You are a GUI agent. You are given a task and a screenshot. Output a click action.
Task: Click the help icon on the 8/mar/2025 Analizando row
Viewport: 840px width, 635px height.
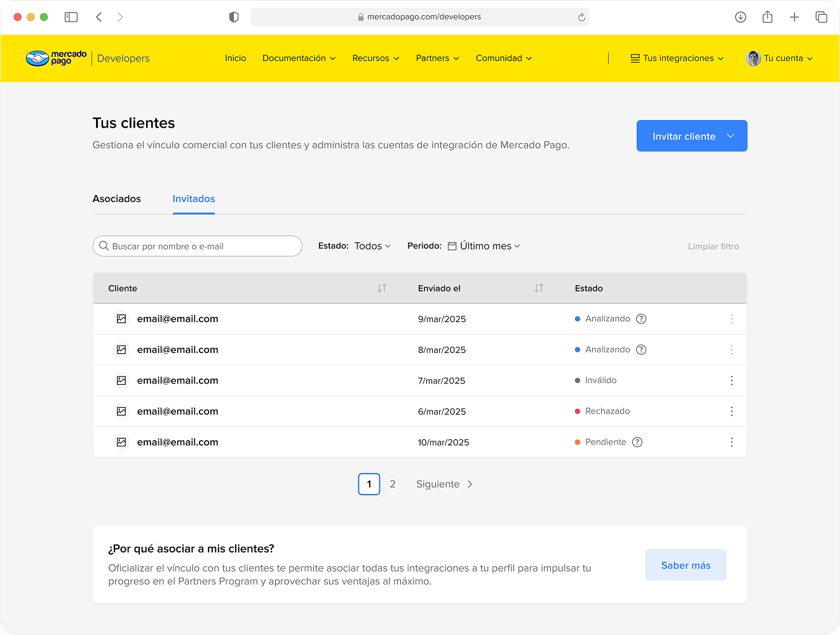coord(641,350)
